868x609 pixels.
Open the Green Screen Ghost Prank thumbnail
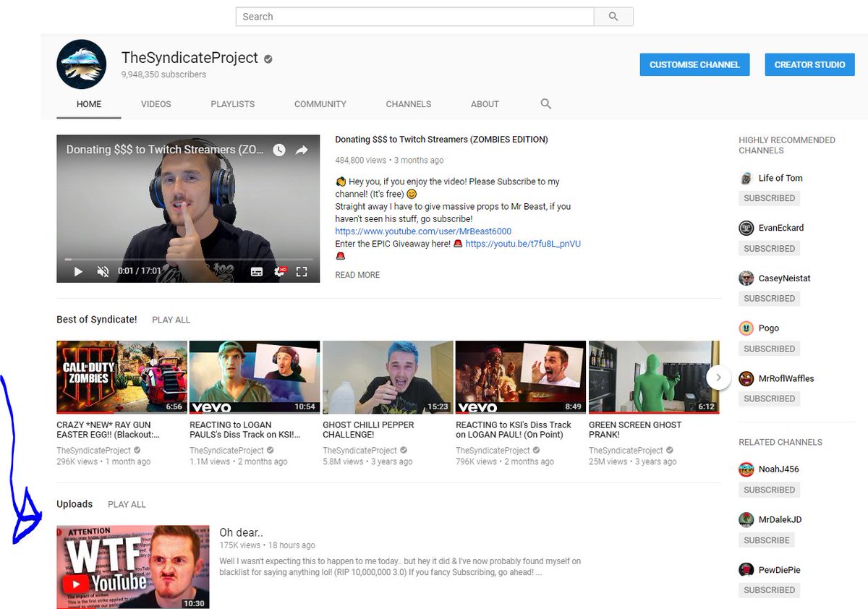(x=654, y=377)
